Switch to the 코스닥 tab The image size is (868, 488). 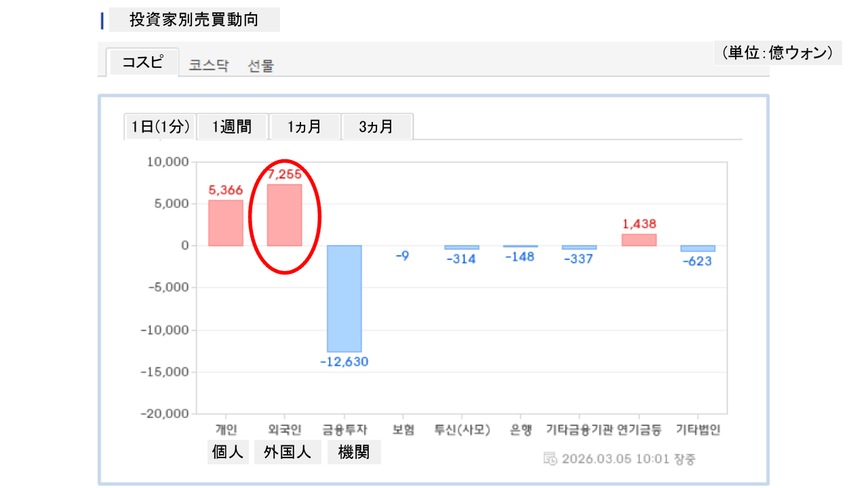point(208,66)
